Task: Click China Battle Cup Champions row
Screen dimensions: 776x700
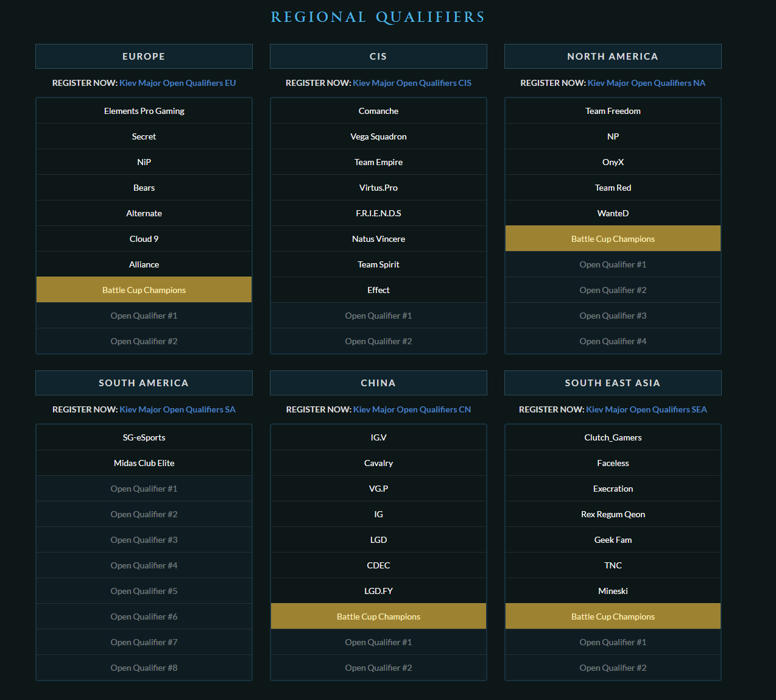Action: 378,617
